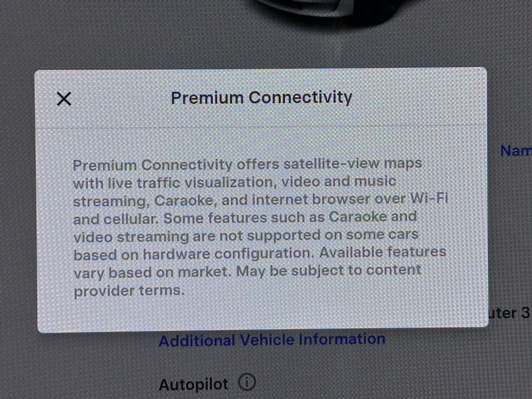Tap the words 'satellite-view maps' in description
The width and height of the screenshot is (532, 399).
pos(353,164)
